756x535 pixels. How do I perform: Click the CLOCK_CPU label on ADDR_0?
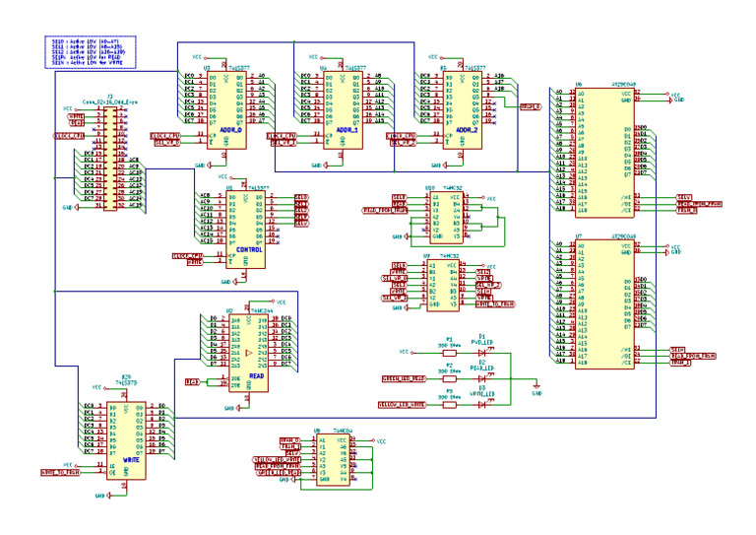click(x=165, y=136)
